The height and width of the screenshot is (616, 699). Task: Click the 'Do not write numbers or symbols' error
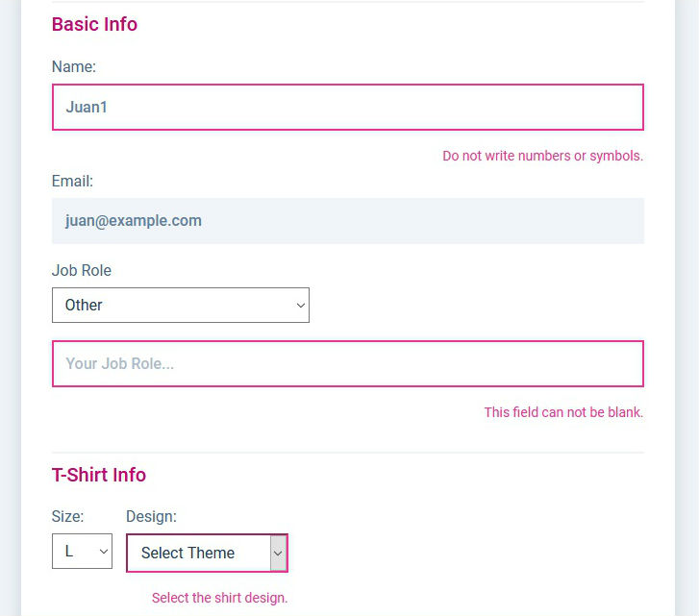click(542, 156)
